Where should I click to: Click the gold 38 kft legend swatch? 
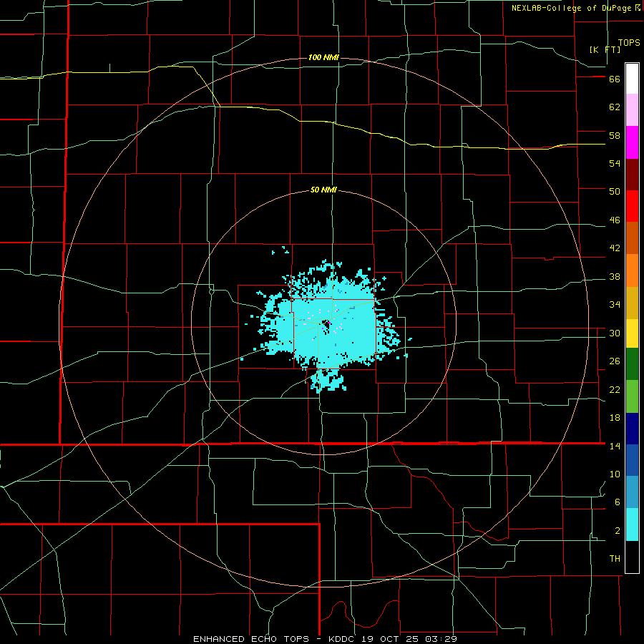click(x=632, y=303)
